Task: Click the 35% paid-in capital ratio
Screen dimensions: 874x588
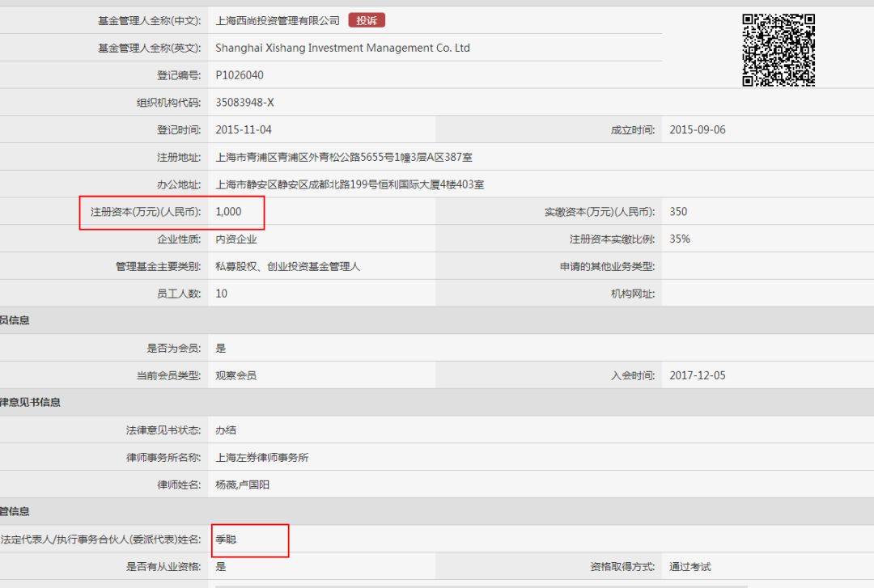Action: (x=677, y=239)
